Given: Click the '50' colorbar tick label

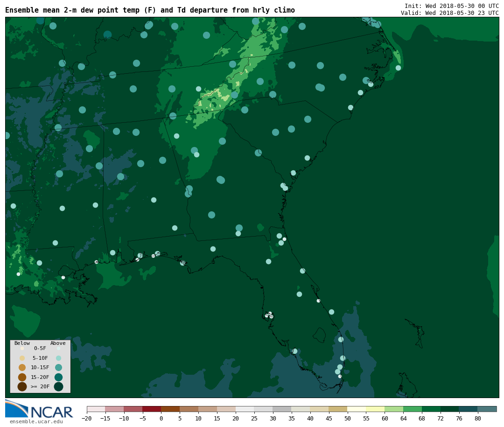Looking at the screenshot, I should (348, 419).
